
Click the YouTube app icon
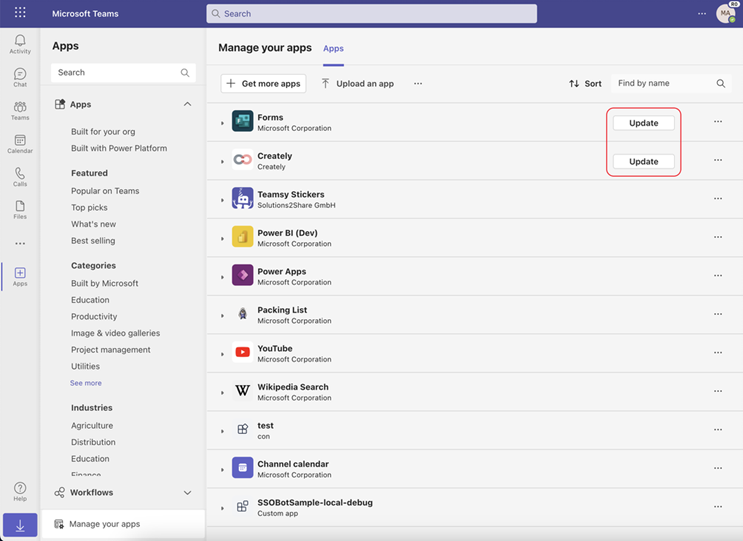click(243, 352)
